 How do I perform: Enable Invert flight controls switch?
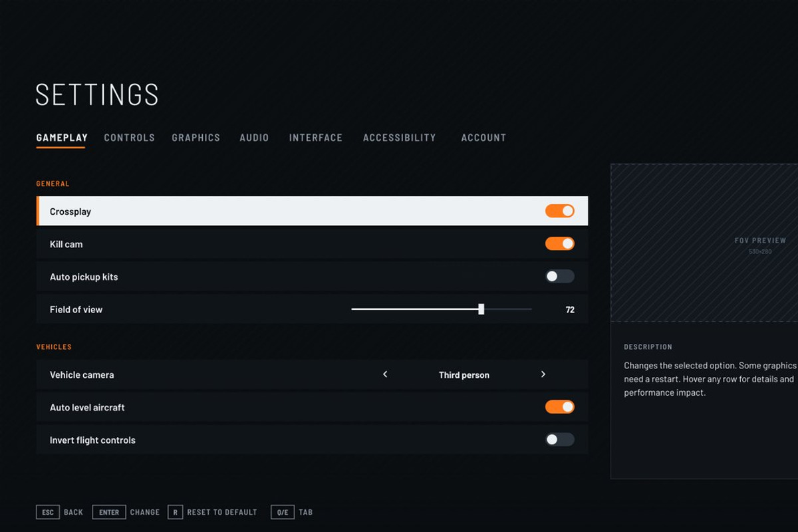pos(560,439)
